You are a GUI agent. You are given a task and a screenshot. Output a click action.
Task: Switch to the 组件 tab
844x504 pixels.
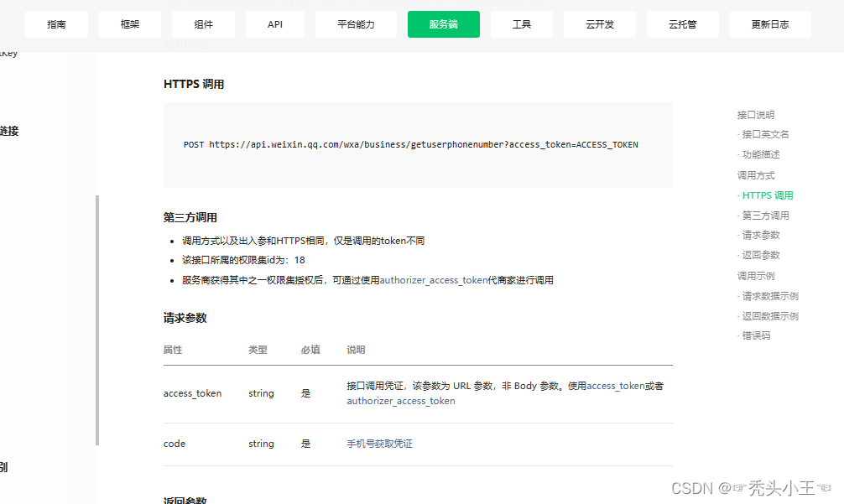[202, 24]
